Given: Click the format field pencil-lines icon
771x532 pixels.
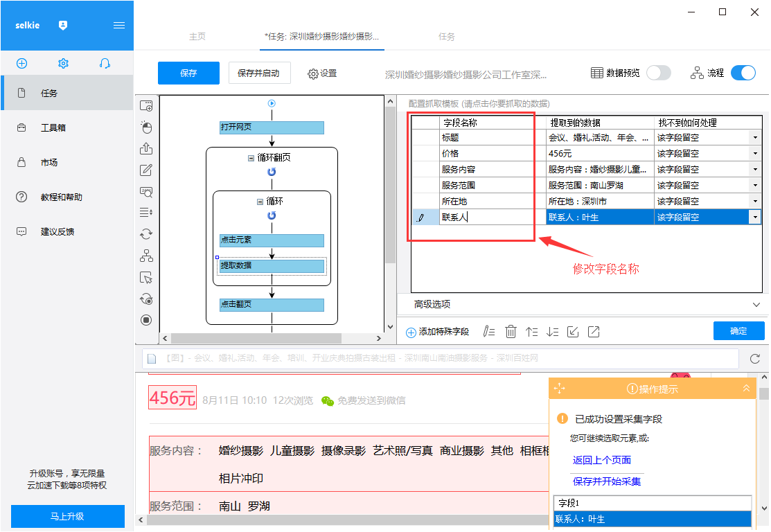Looking at the screenshot, I should coord(489,332).
